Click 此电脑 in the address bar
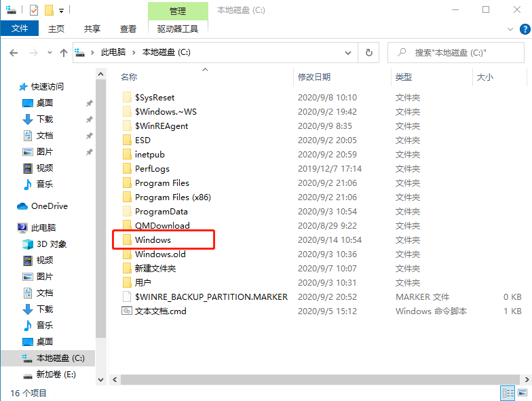 point(113,52)
